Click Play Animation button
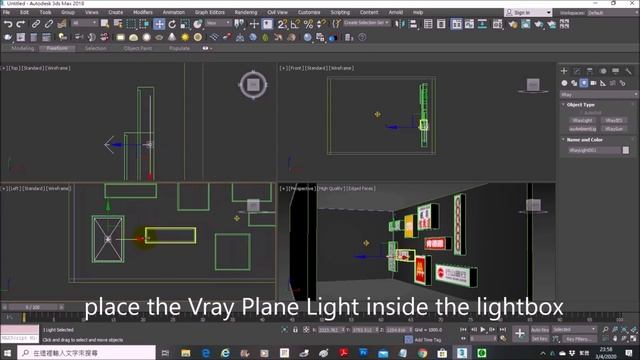 coord(483,329)
